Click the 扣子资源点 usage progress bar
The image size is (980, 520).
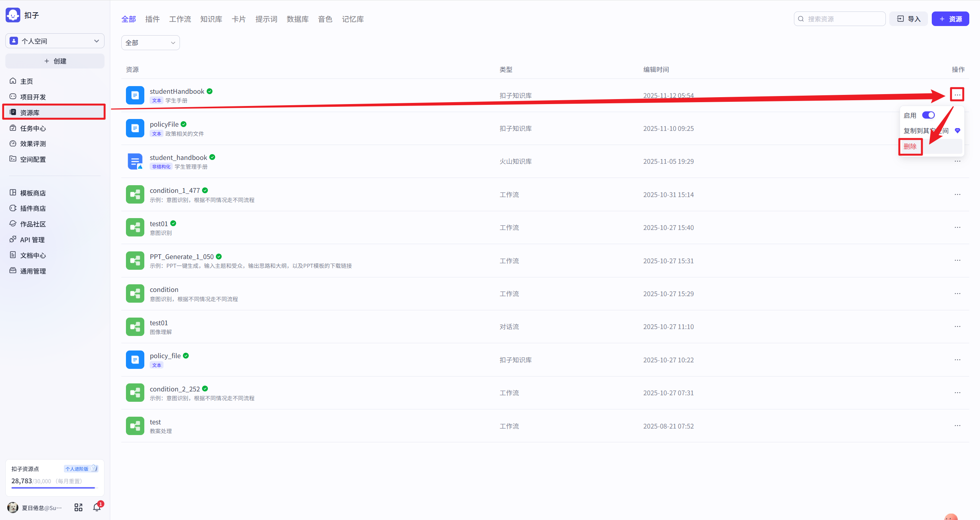click(54, 488)
